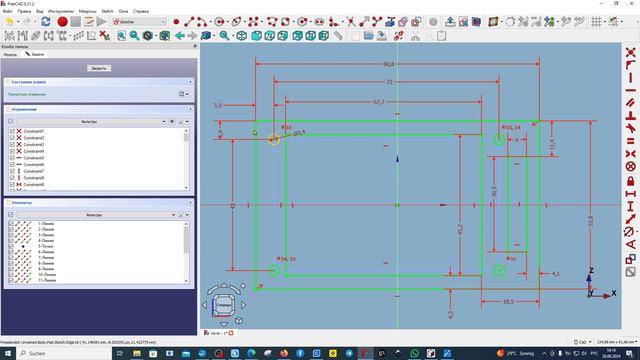Toggle the checkbox for Constraint5
Viewport: 640px width, 360px height.
pos(12,158)
